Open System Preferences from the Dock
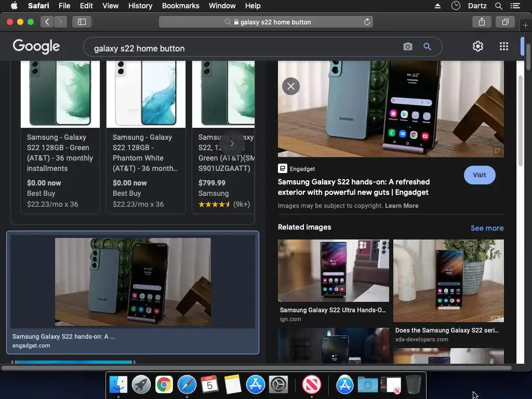532x399 pixels. point(278,384)
